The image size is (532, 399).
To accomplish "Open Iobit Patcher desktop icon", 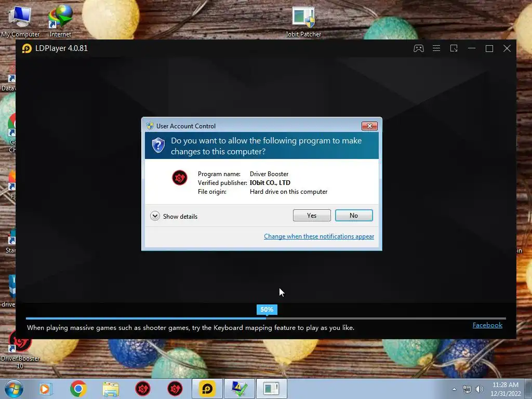I will coord(303,22).
